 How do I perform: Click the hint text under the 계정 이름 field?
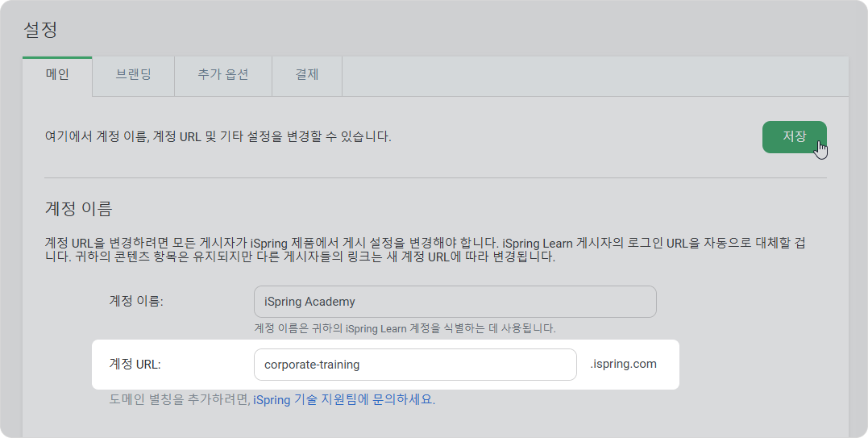tap(405, 328)
